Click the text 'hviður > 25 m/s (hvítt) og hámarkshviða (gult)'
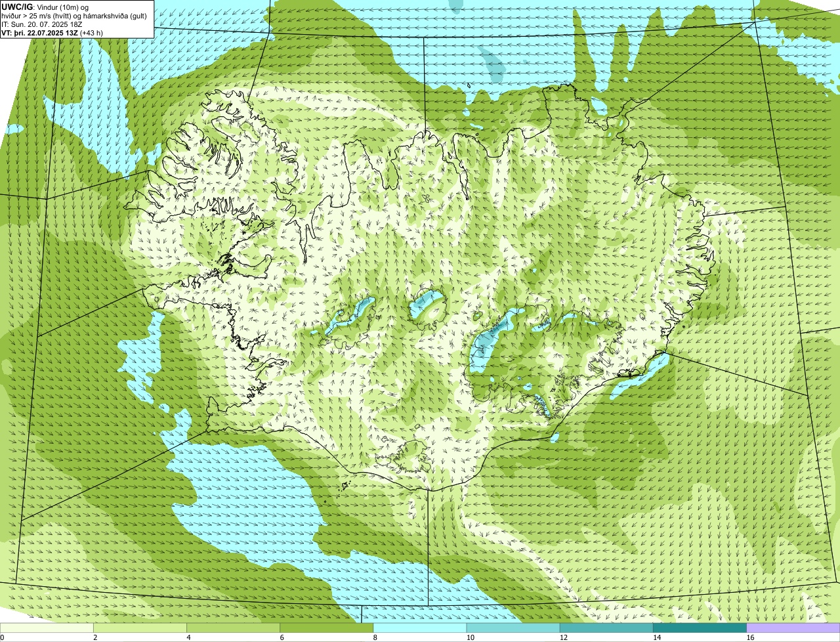Viewport: 840px width, 642px height. coord(74,15)
